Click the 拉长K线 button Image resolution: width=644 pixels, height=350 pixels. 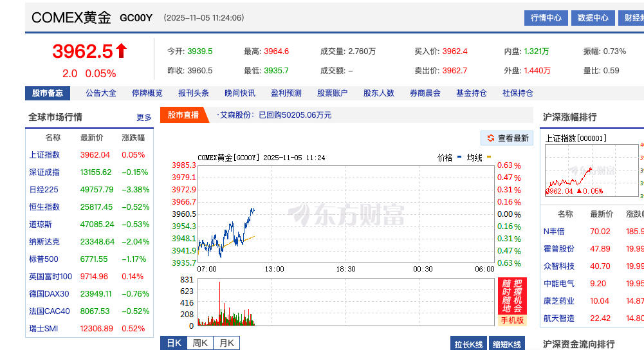[468, 344]
